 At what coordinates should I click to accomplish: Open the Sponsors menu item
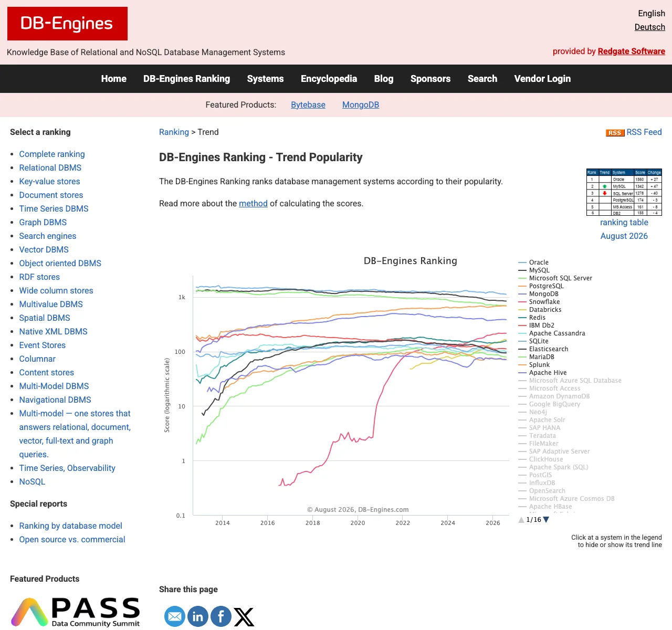(x=430, y=79)
